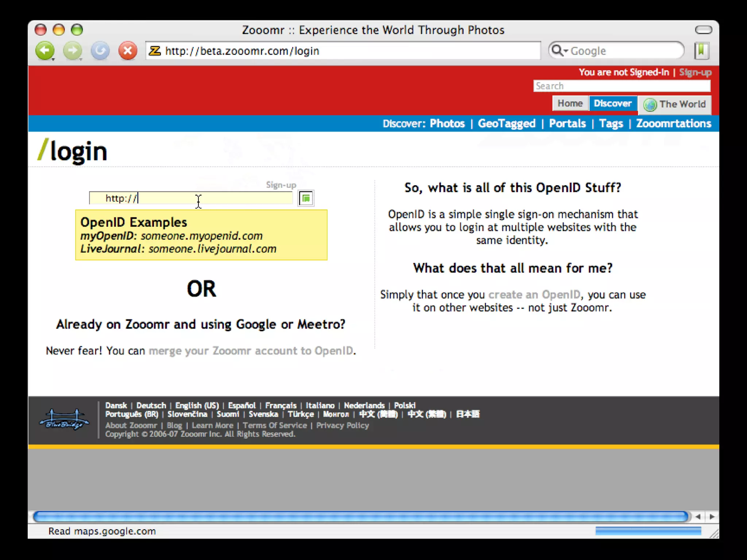This screenshot has width=747, height=560.
Task: Click the toolbar toggle pill in the title bar
Action: click(703, 30)
